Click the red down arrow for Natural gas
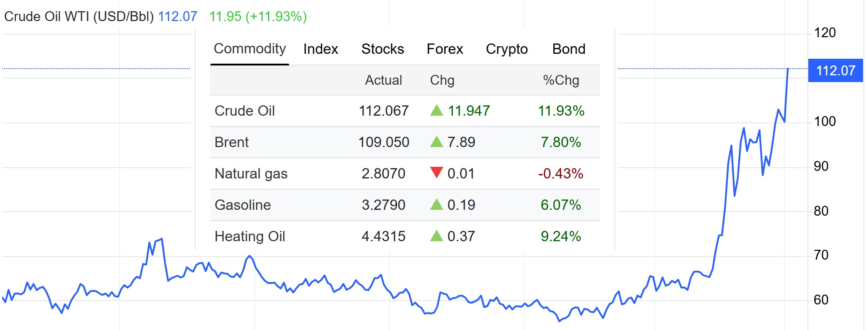868x330 pixels. pyautogui.click(x=437, y=173)
